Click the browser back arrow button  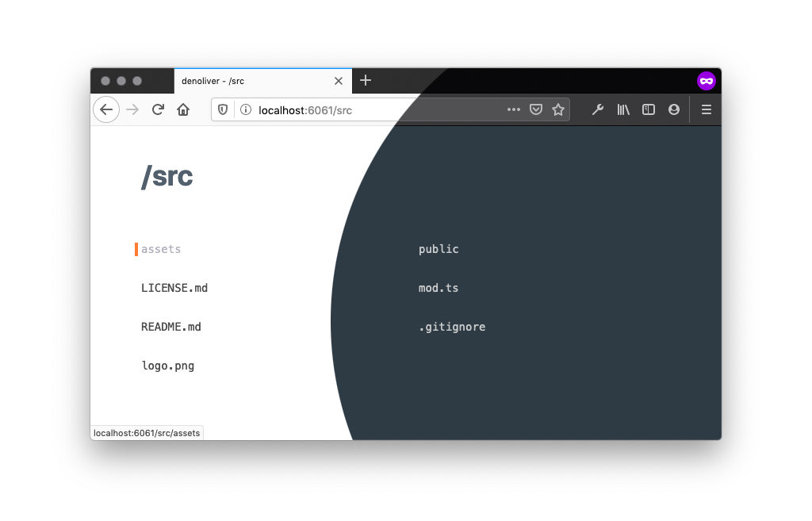coord(106,109)
